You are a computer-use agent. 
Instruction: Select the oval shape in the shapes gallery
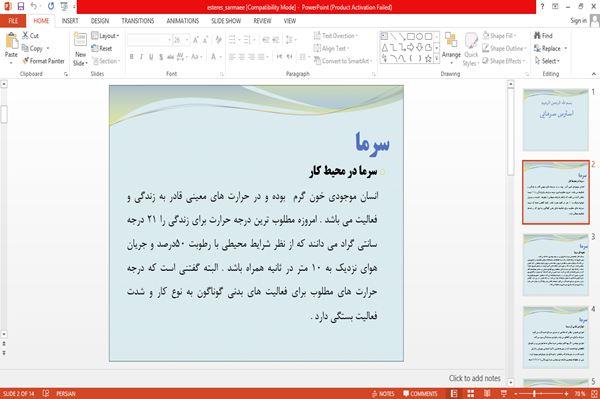(420, 36)
